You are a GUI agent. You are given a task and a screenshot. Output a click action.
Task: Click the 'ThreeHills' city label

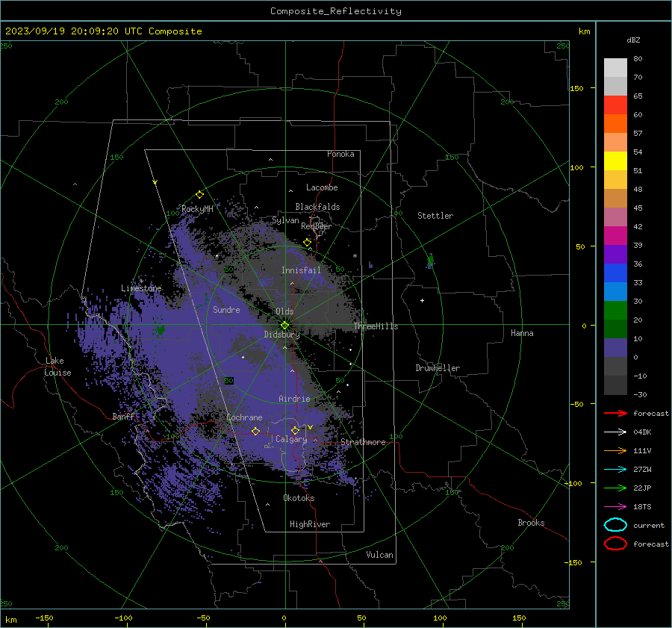(x=376, y=326)
